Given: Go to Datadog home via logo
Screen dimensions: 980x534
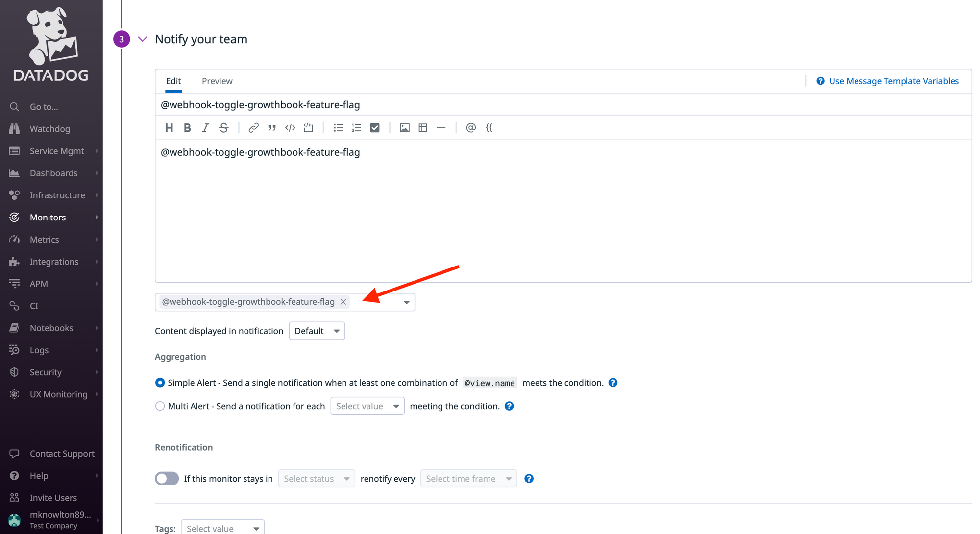Looking at the screenshot, I should click(51, 44).
